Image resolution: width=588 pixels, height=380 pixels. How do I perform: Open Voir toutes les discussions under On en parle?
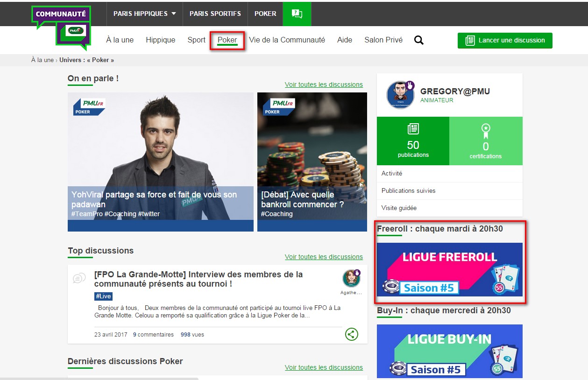point(324,85)
